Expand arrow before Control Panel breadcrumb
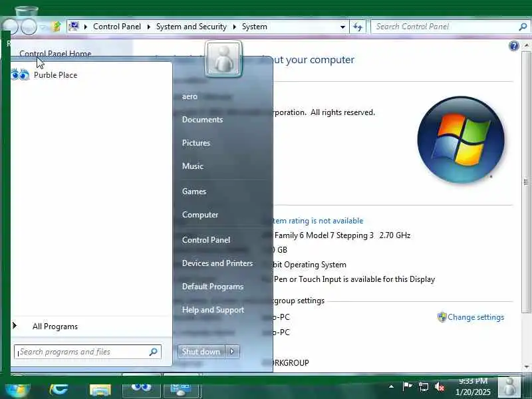Viewport: 532px width, 399px height. [x=86, y=27]
